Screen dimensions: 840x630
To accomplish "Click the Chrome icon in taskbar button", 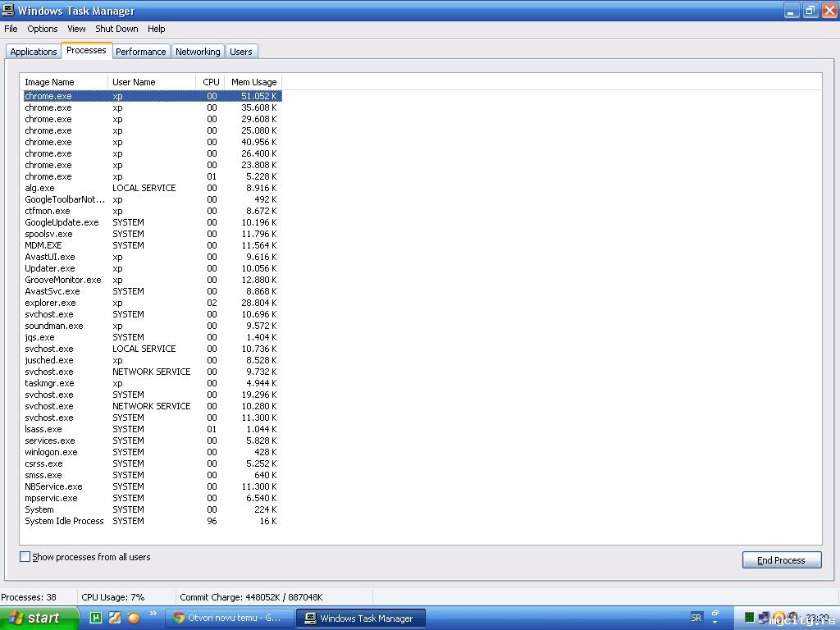I will [178, 618].
